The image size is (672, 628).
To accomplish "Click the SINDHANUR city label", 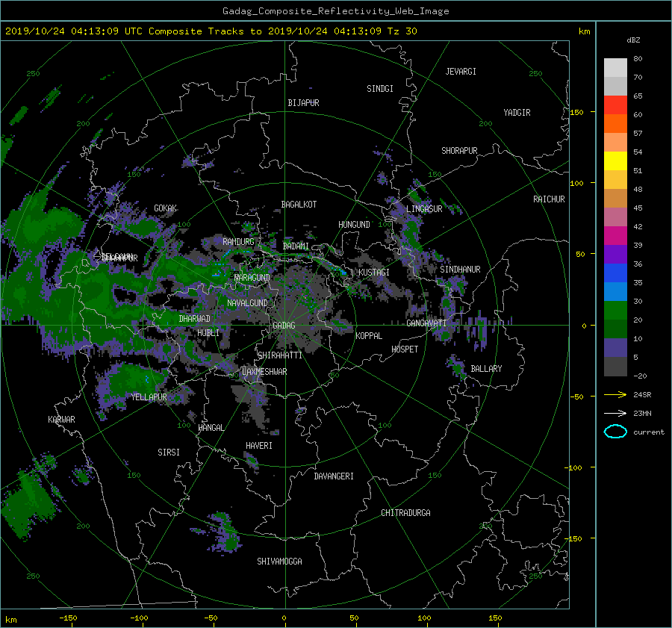I will tap(460, 270).
